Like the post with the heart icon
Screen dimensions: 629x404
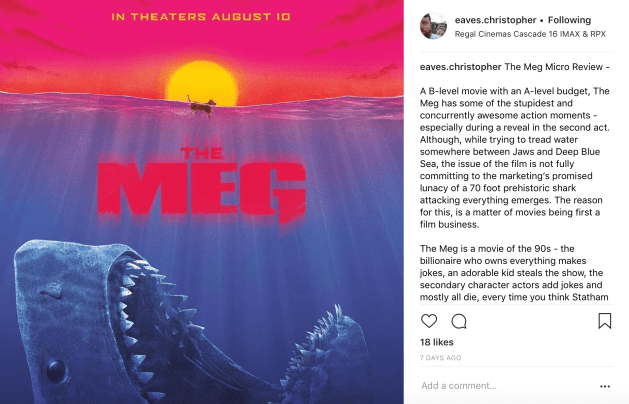(x=429, y=321)
